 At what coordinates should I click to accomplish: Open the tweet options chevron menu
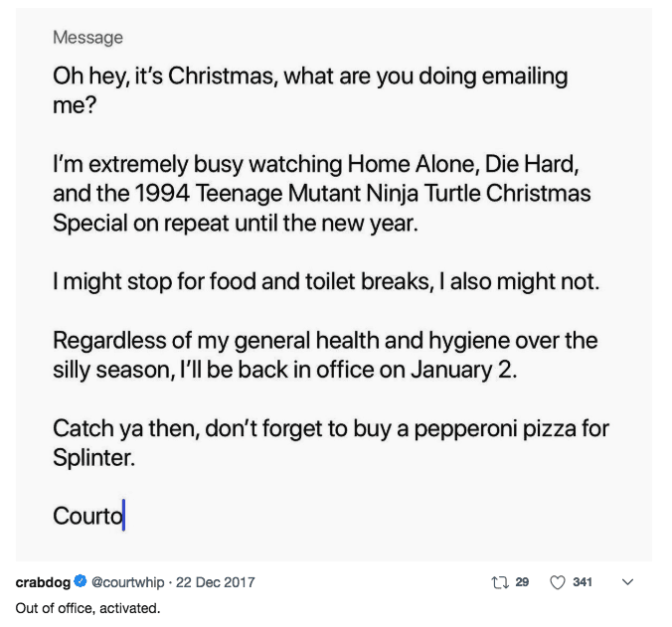[x=626, y=582]
